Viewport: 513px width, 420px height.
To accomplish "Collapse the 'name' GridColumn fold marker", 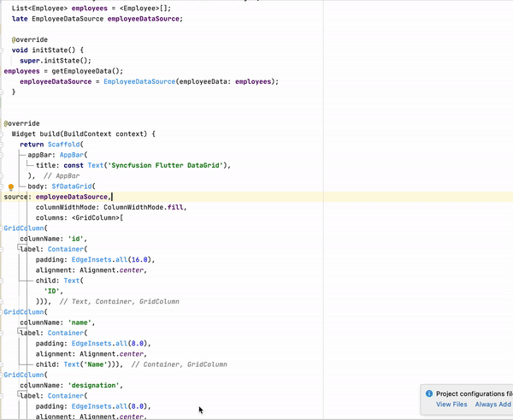I will [x=3, y=312].
